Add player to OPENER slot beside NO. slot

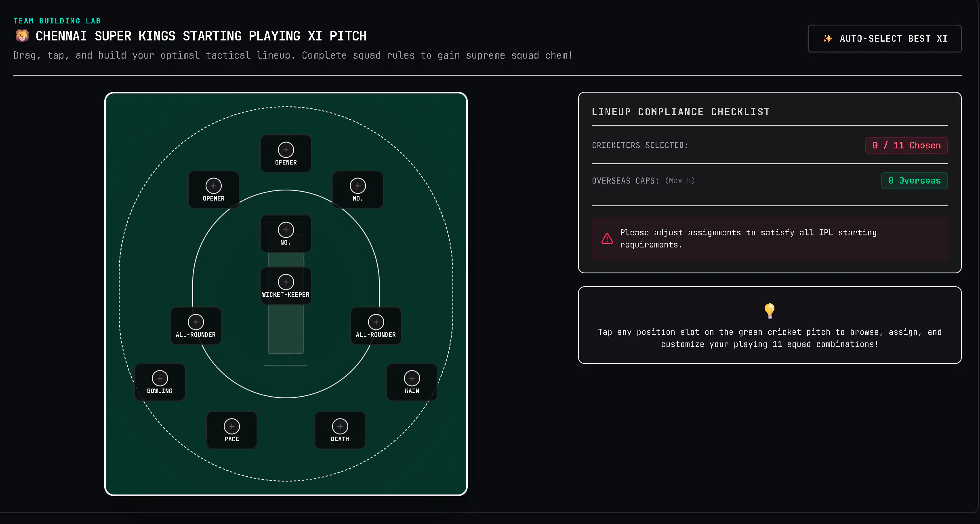click(x=214, y=190)
